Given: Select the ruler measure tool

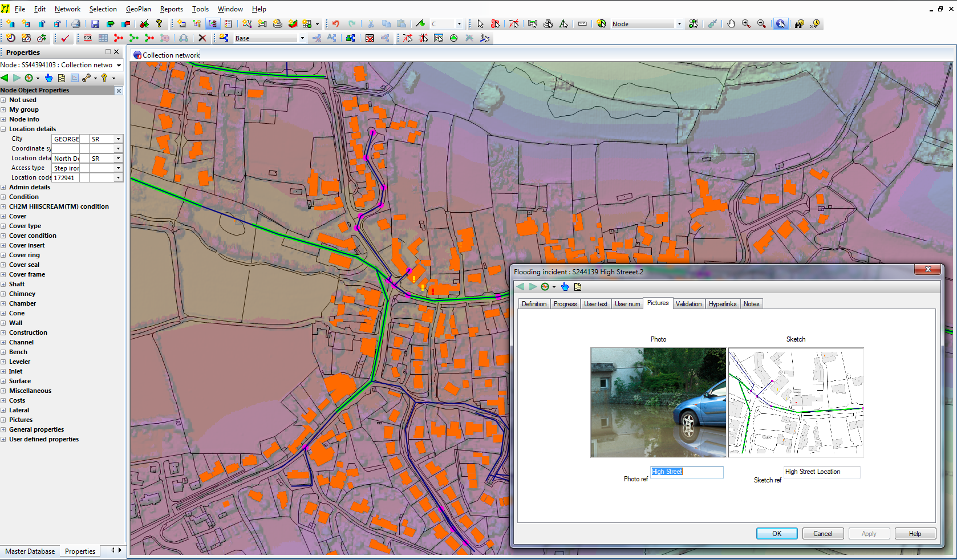Looking at the screenshot, I should [x=582, y=24].
